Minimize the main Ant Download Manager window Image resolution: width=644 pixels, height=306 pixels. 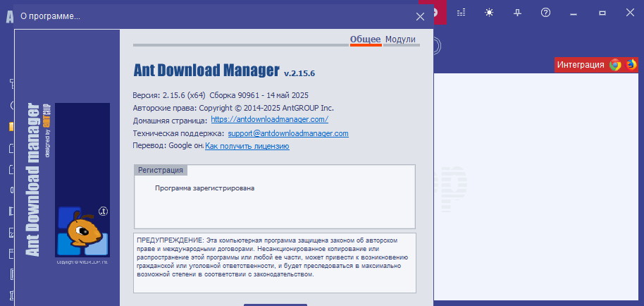(x=574, y=13)
